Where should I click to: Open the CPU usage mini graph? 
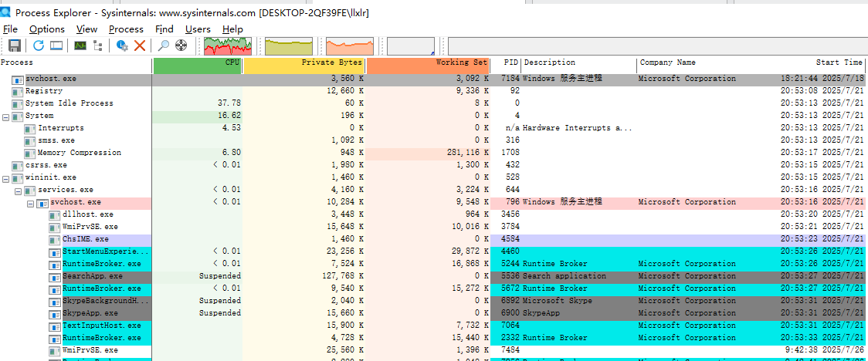pyautogui.click(x=228, y=46)
